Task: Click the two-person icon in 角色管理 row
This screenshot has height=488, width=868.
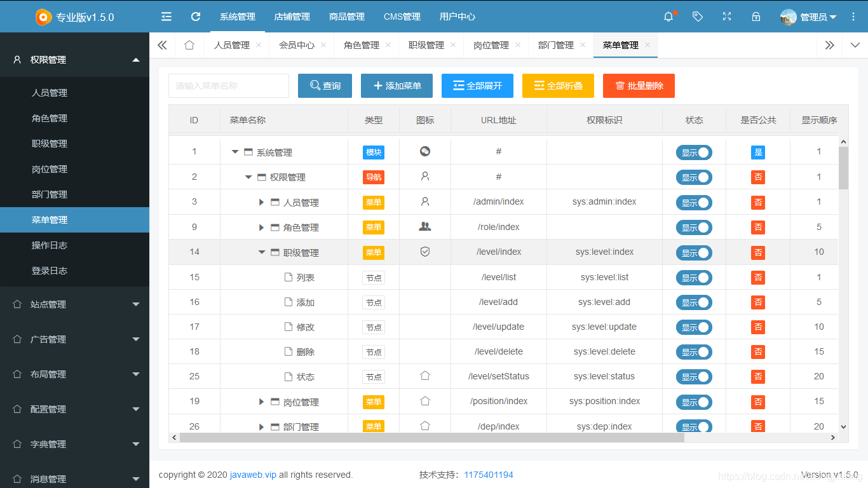Action: click(425, 226)
